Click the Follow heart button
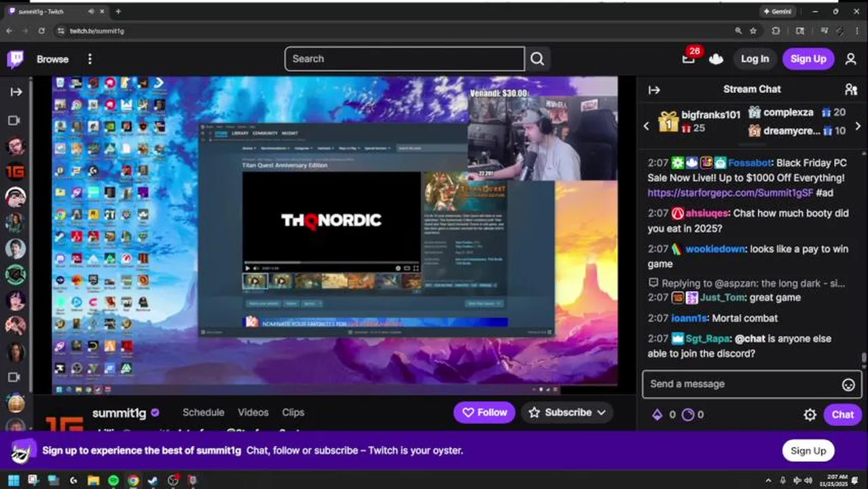The image size is (868, 489). [x=485, y=412]
